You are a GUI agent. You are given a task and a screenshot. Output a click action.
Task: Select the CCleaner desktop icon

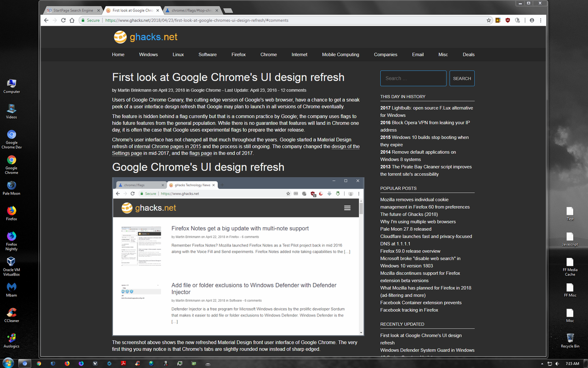tap(11, 315)
